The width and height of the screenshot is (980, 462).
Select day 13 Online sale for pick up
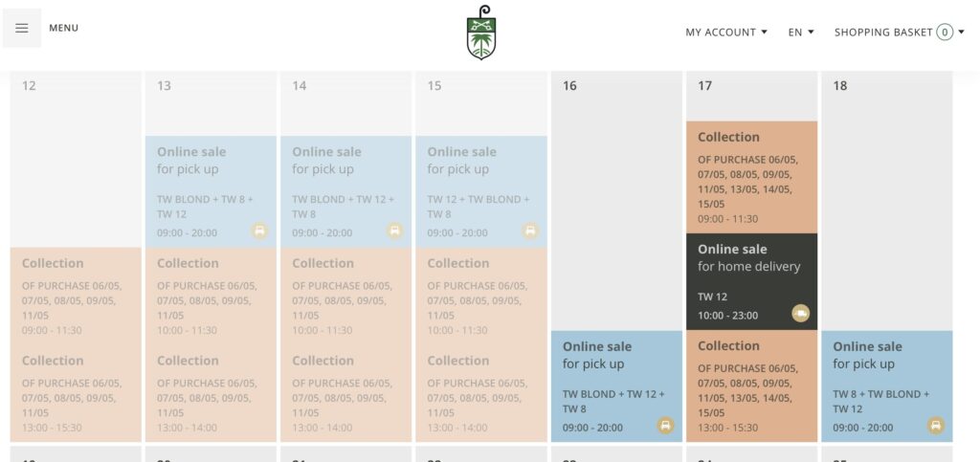(211, 190)
